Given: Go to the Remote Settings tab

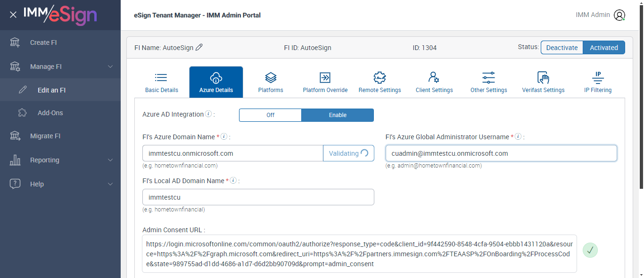Looking at the screenshot, I should pos(380,82).
